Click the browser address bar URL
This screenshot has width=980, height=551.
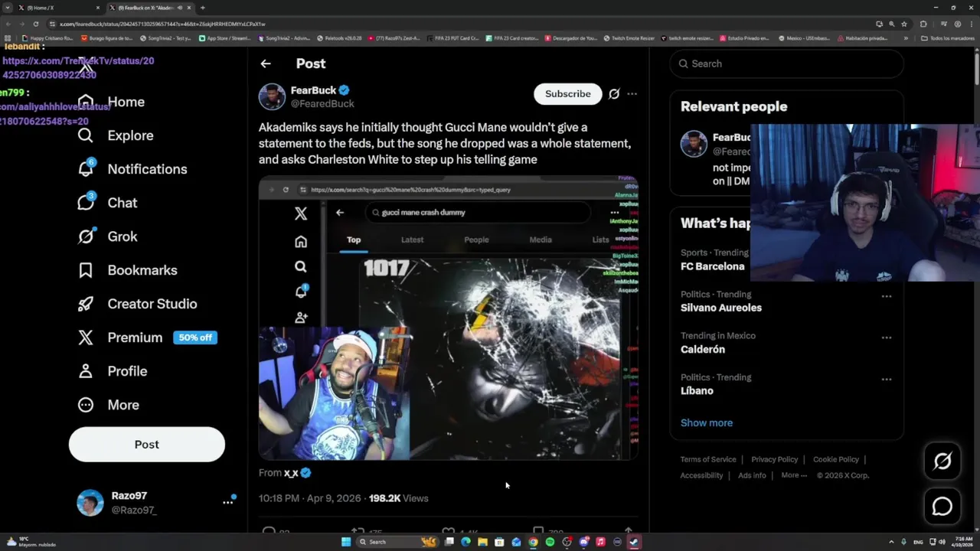coord(162,24)
